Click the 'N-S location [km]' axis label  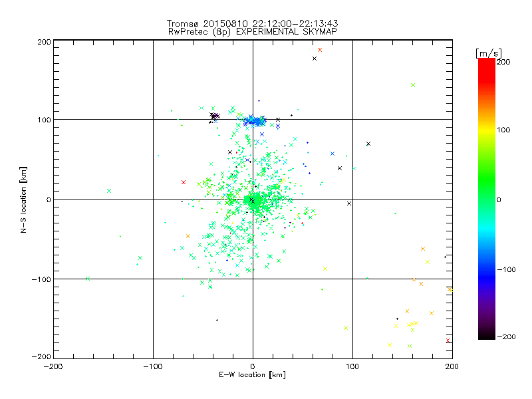point(23,200)
